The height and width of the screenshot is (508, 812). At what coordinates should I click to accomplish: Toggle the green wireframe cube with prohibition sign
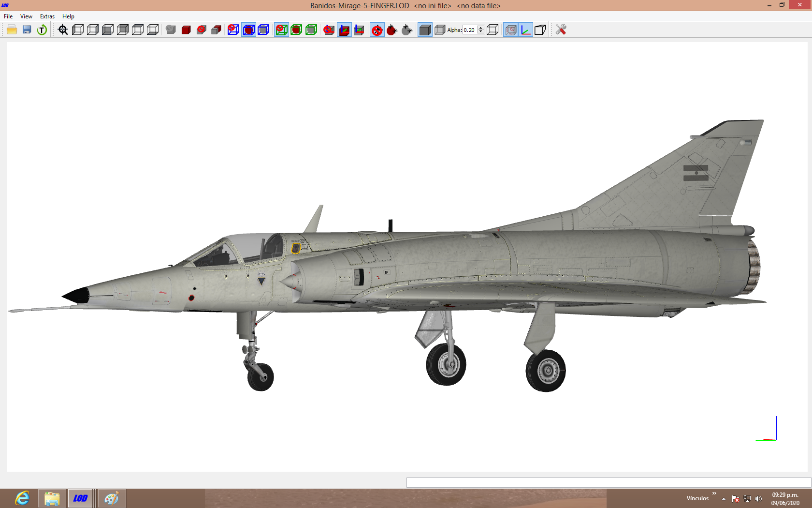[x=281, y=30]
